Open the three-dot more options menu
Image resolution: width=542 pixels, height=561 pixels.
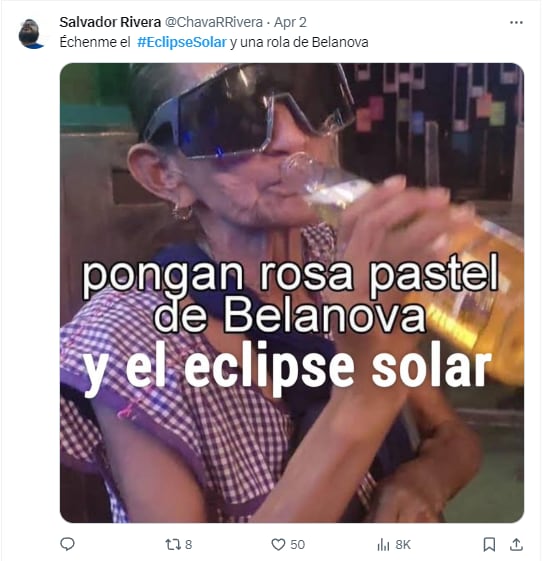coord(516,23)
